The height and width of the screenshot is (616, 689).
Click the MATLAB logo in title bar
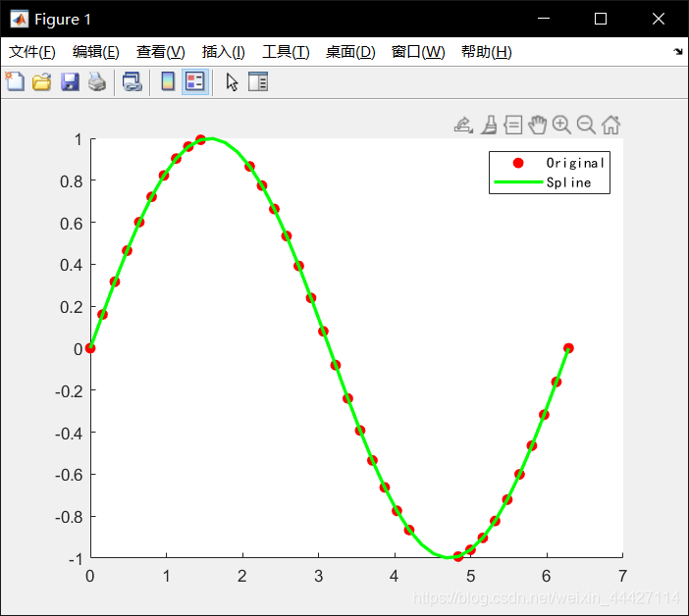(x=20, y=19)
